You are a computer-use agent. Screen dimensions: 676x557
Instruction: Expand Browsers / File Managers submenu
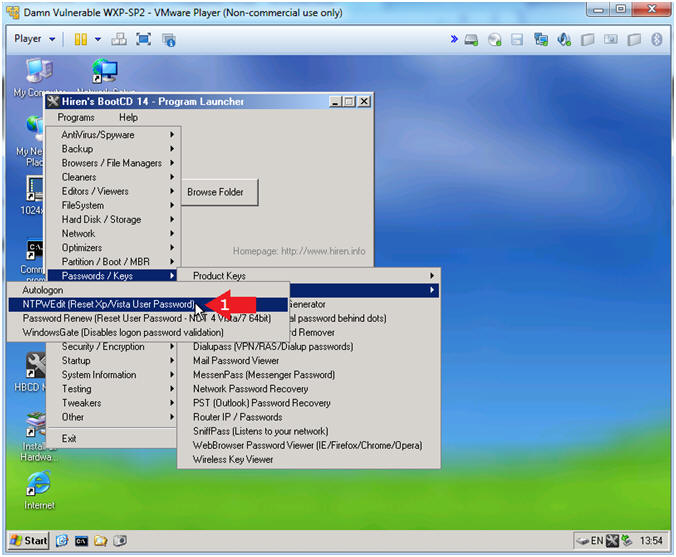click(113, 163)
